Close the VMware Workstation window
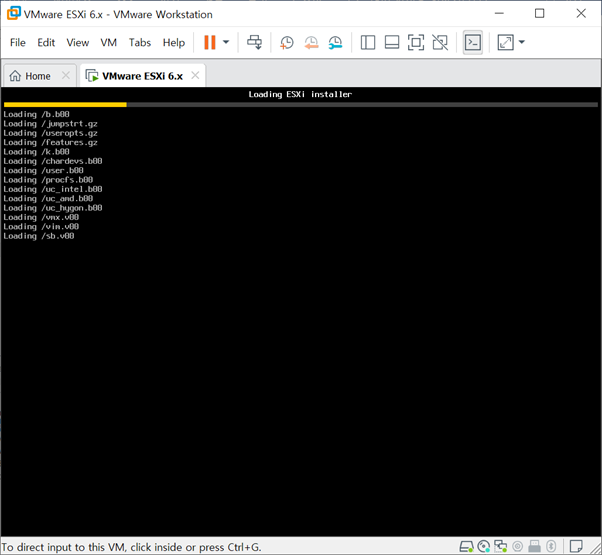 pos(581,13)
